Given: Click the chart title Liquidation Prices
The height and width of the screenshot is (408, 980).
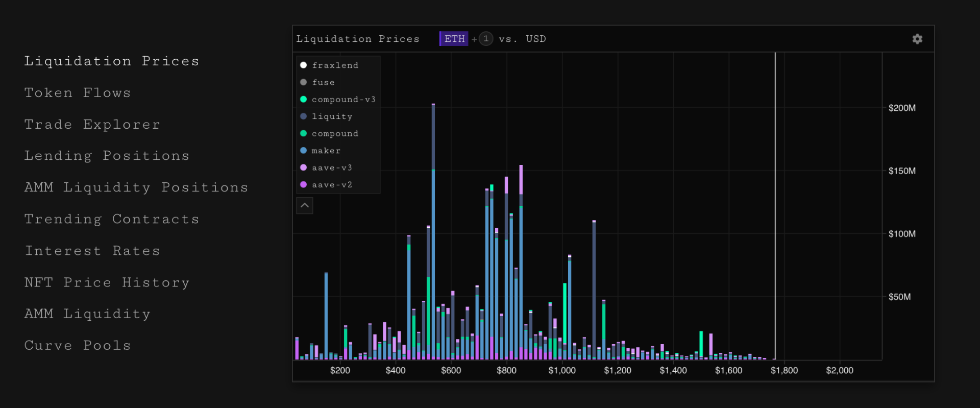Looking at the screenshot, I should (x=358, y=39).
